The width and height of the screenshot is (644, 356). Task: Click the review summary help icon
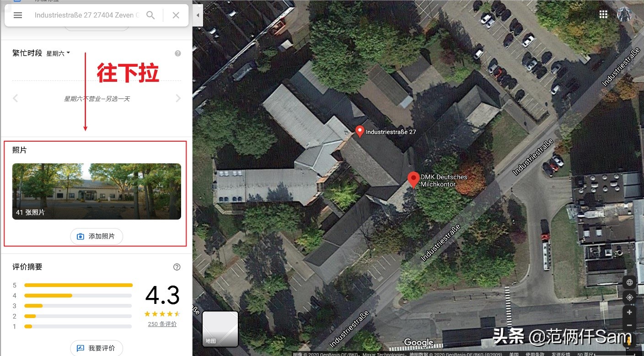(x=177, y=267)
